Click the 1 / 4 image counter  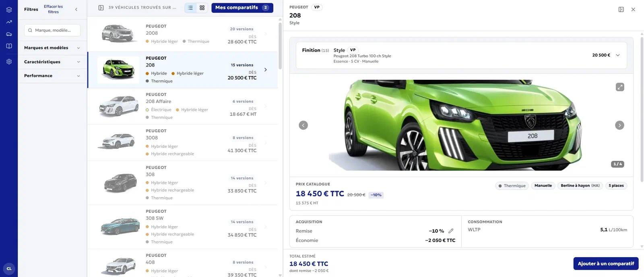(617, 164)
